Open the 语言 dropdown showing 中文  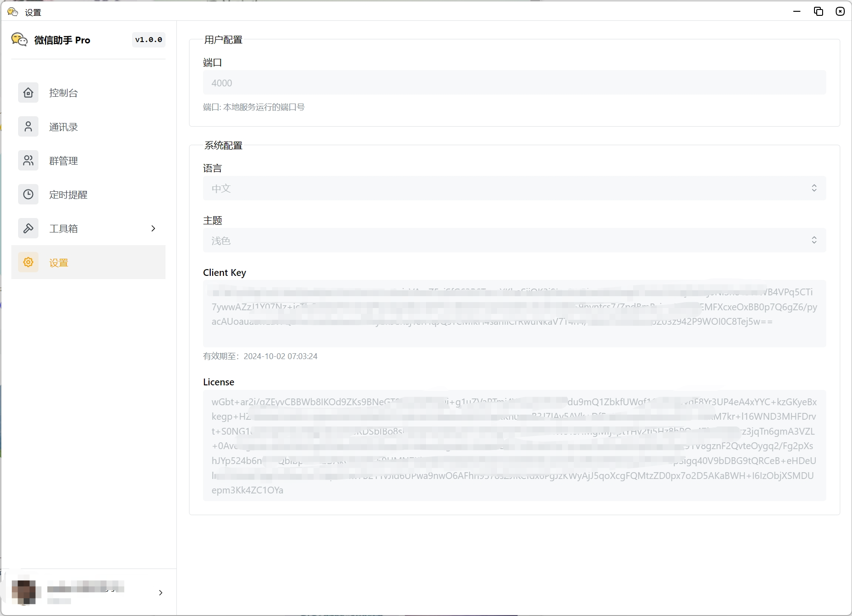(514, 188)
